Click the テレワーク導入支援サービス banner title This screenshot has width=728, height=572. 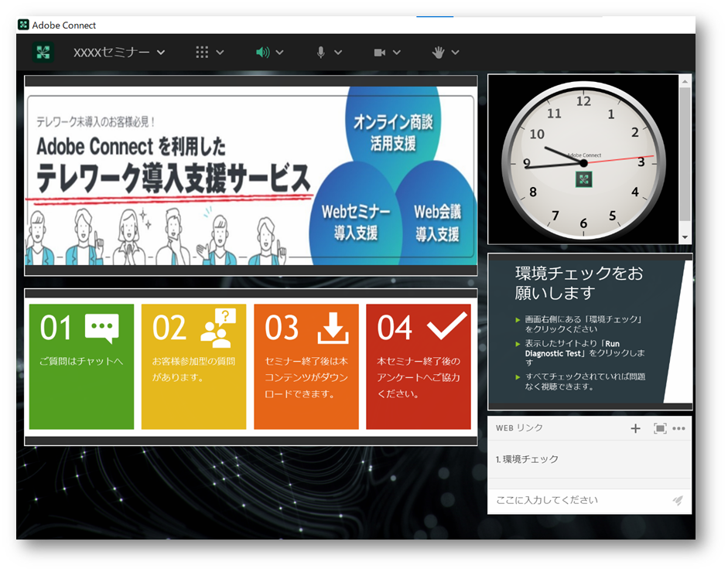(x=173, y=179)
